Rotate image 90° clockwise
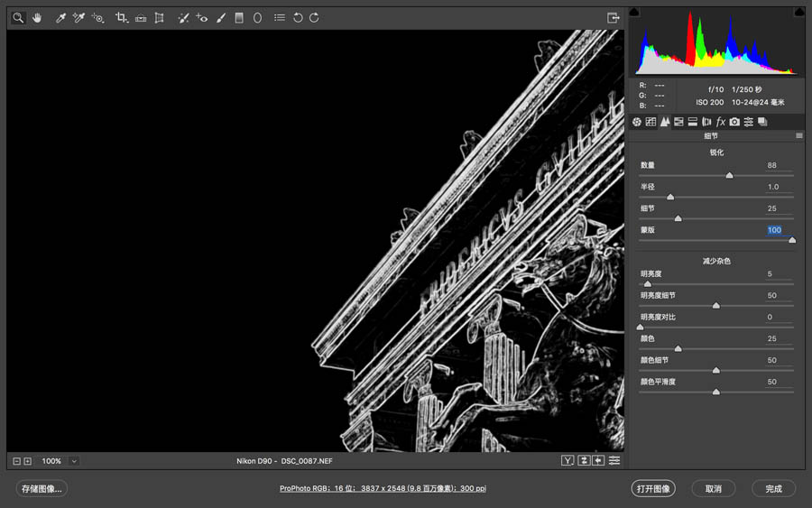 tap(314, 18)
